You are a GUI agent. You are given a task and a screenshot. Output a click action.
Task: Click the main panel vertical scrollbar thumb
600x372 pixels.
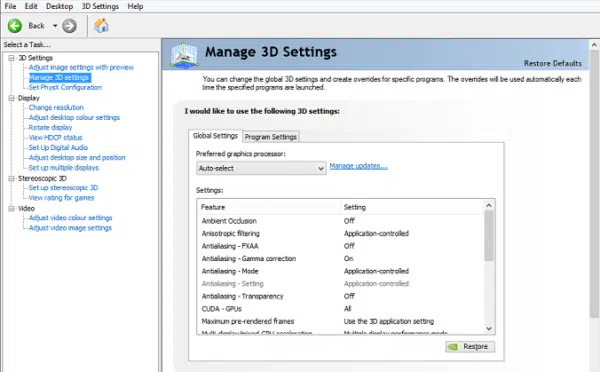pyautogui.click(x=594, y=184)
